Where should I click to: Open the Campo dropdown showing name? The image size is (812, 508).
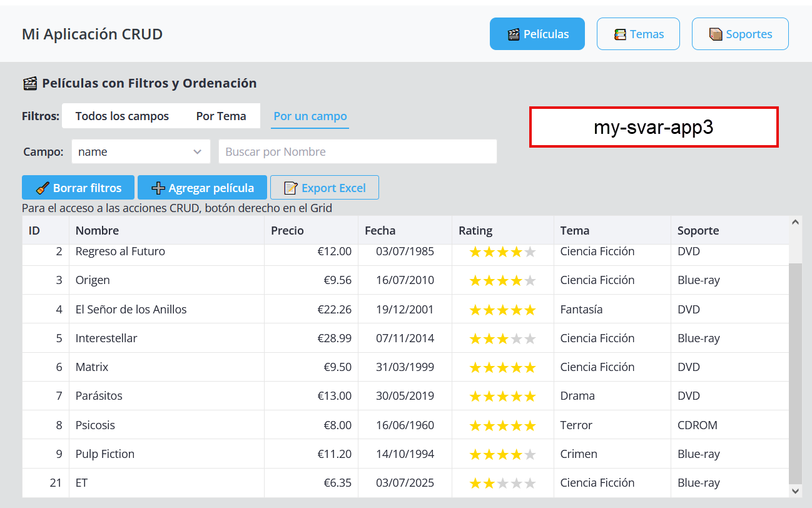click(x=141, y=151)
